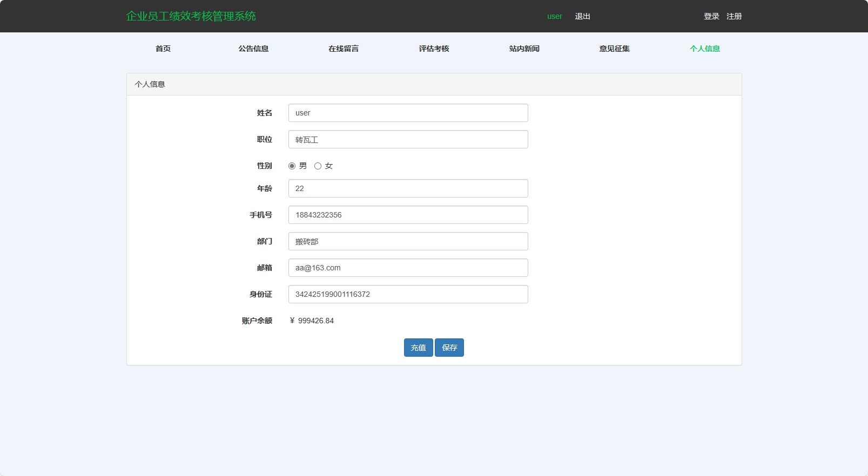Screen dimensions: 868x476
Task: Open the 注册 link
Action: coord(734,16)
